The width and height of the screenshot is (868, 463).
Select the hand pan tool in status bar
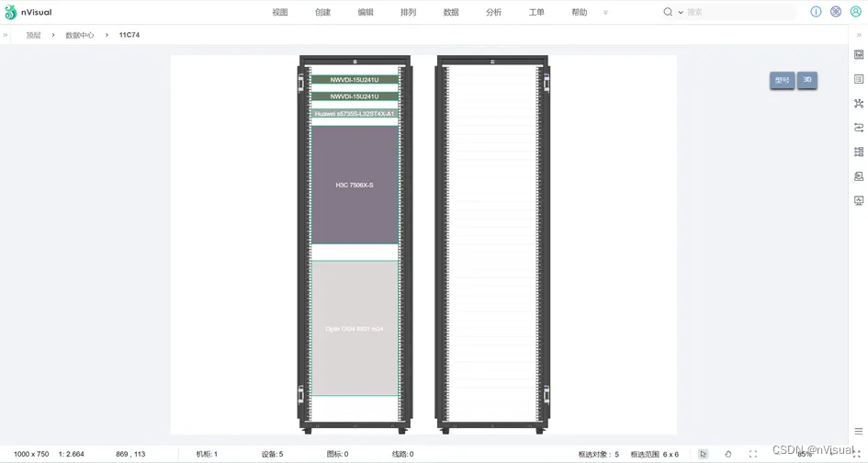point(728,454)
